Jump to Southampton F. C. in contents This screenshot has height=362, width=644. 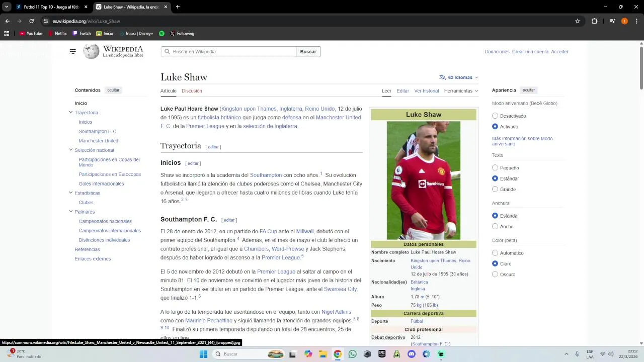tap(98, 131)
